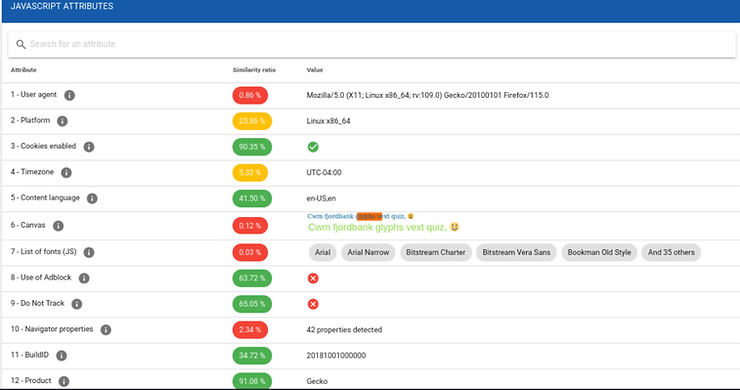Click the user agent string value
The height and width of the screenshot is (390, 740).
click(428, 95)
